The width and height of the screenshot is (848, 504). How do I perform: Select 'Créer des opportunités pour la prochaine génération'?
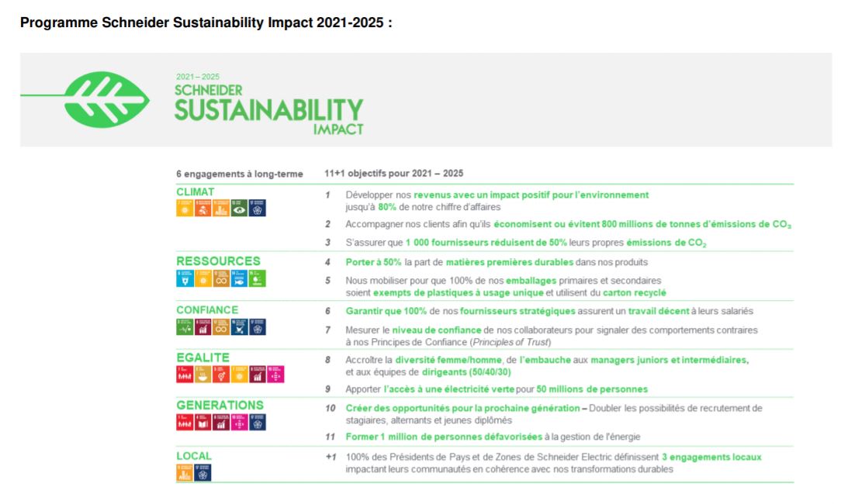(x=463, y=409)
